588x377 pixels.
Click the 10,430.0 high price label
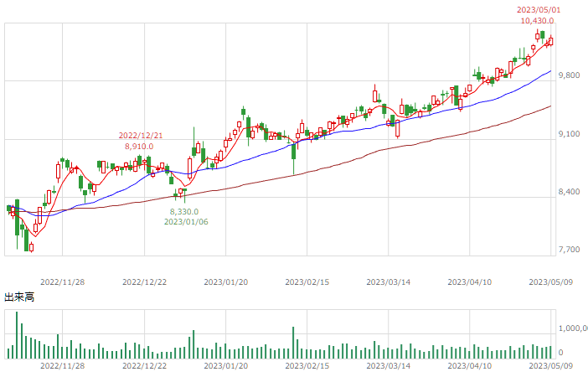pyautogui.click(x=537, y=21)
